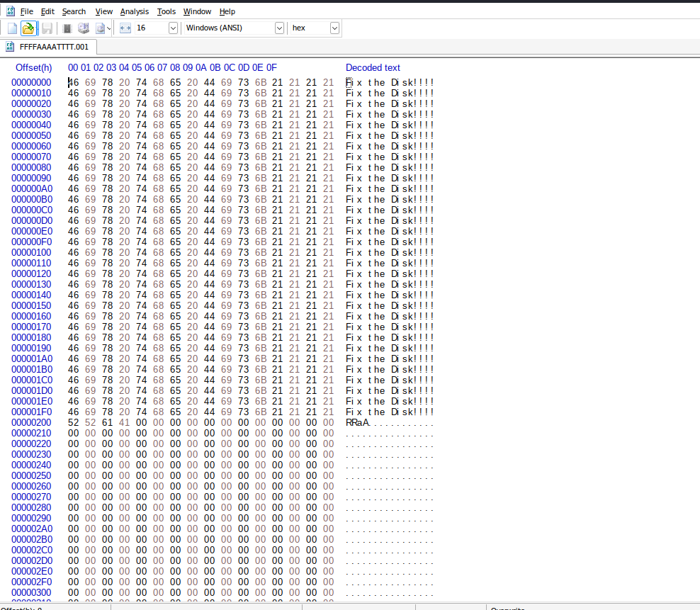Click decoded text 'RRaA' in row 00000200

tap(358, 423)
